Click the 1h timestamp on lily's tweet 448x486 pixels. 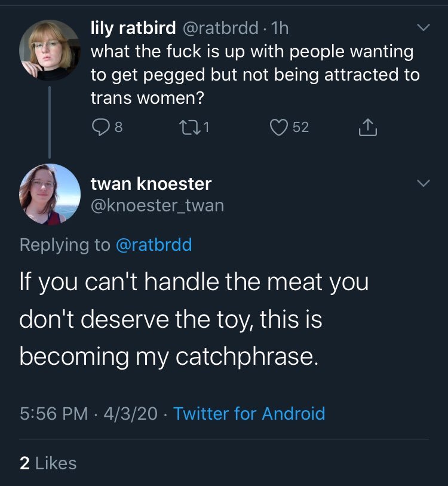[x=280, y=28]
